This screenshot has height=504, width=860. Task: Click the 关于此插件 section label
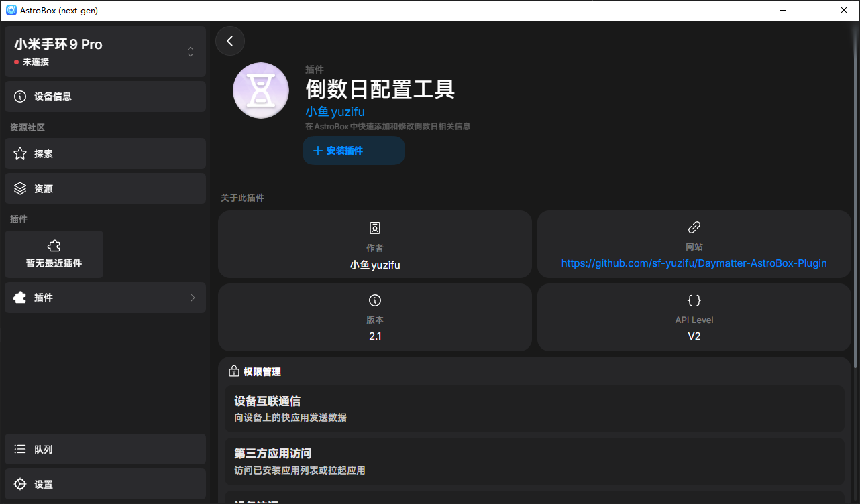[243, 198]
